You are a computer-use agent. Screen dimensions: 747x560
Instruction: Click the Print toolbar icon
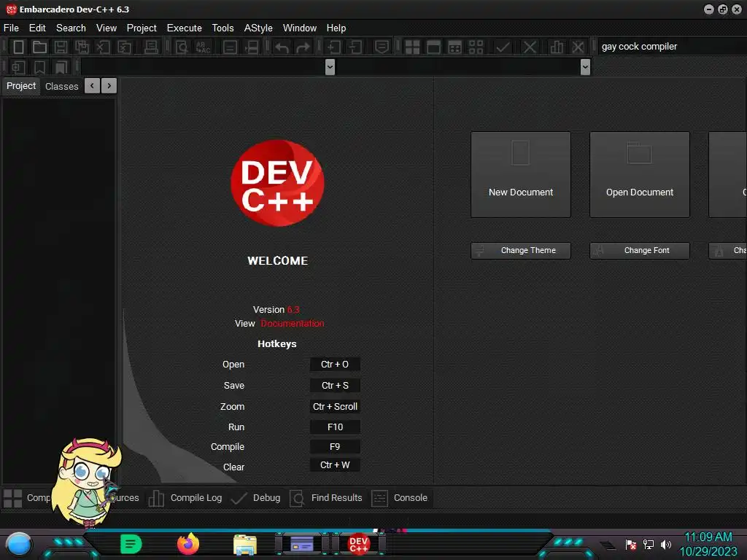151,47
